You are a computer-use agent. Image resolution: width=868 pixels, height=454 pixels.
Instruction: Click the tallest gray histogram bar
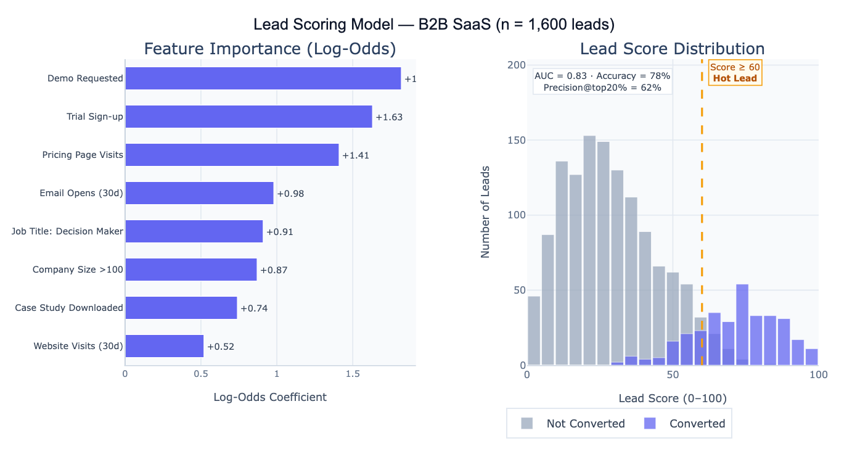coord(589,247)
